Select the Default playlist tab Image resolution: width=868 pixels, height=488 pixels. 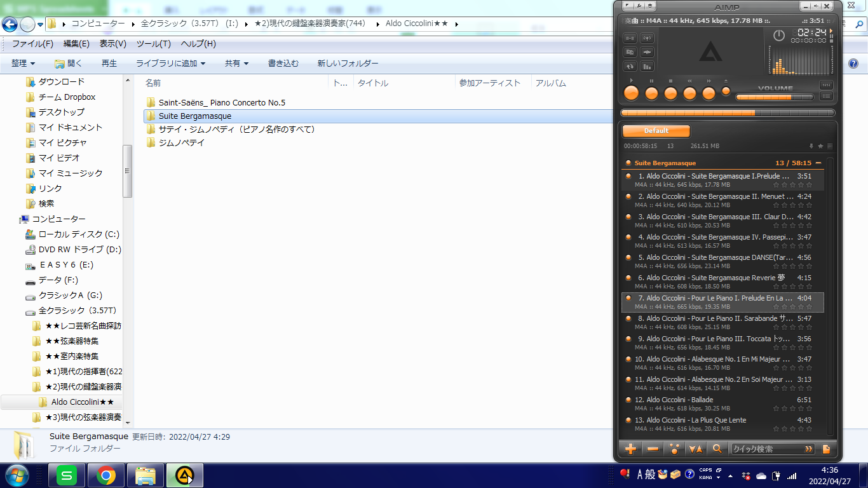[656, 131]
